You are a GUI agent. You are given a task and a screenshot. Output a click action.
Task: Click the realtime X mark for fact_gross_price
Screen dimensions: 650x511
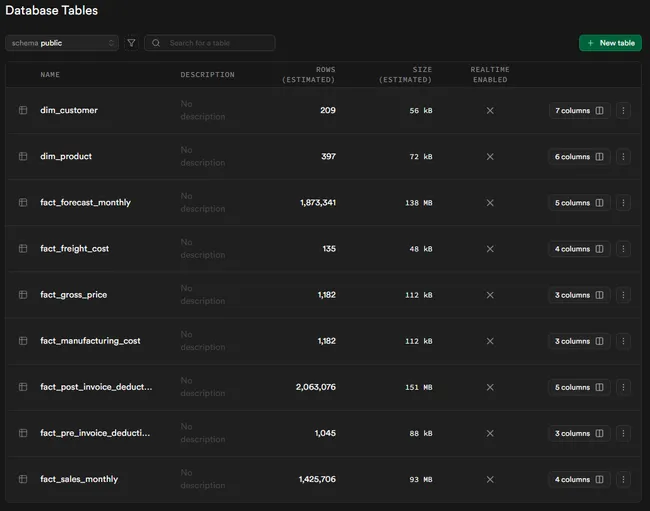490,295
